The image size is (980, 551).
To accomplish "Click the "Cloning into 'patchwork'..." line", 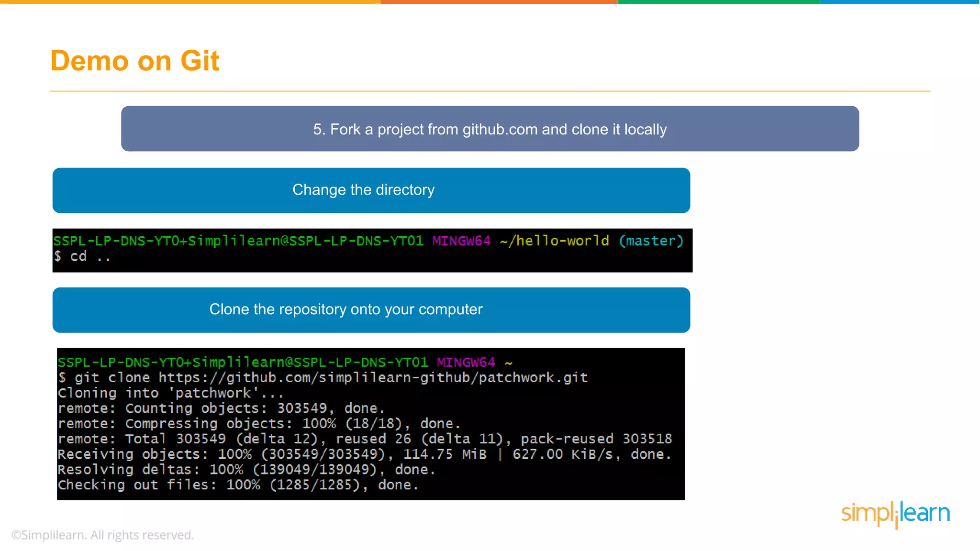I will click(171, 393).
